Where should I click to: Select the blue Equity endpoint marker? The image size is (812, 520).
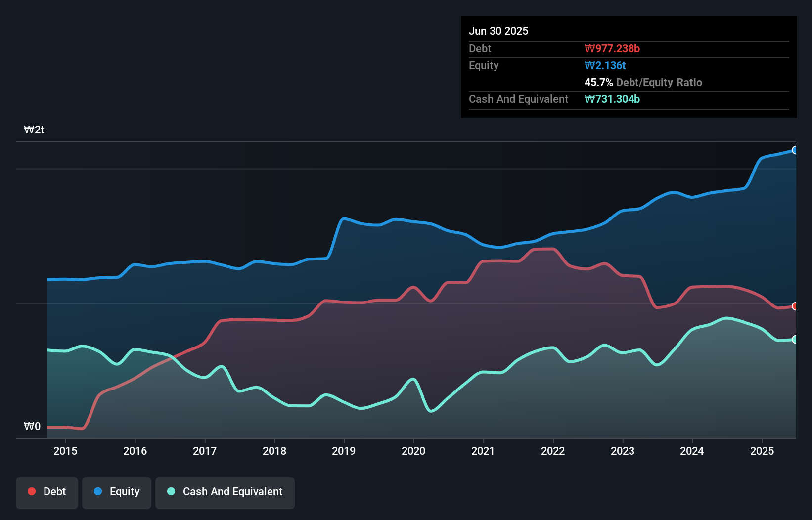coord(795,150)
